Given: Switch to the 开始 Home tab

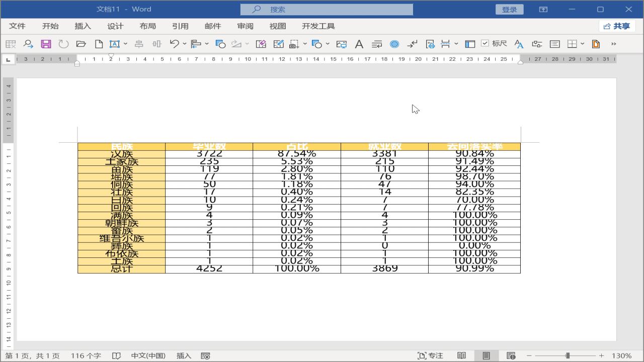Looking at the screenshot, I should (50, 26).
